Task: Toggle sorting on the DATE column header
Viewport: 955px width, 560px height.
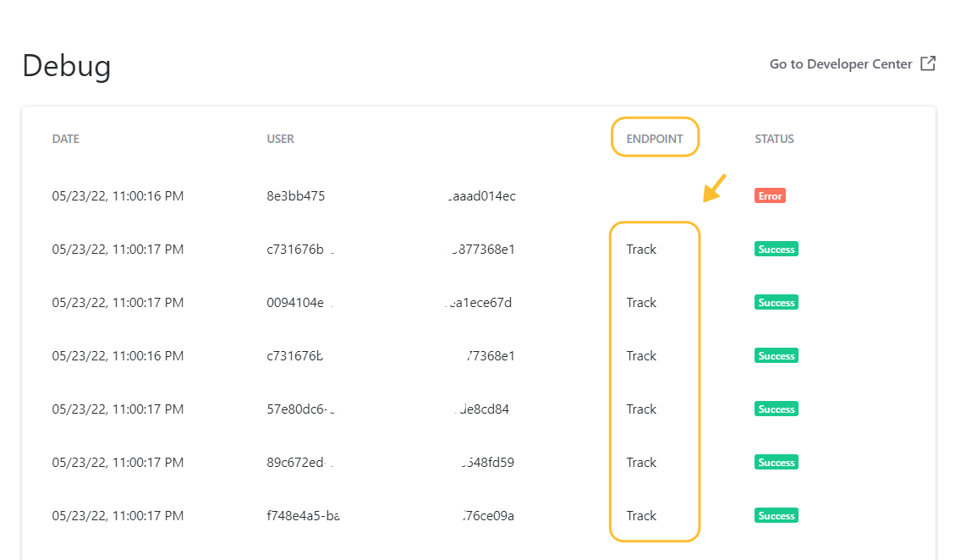Action: 65,138
